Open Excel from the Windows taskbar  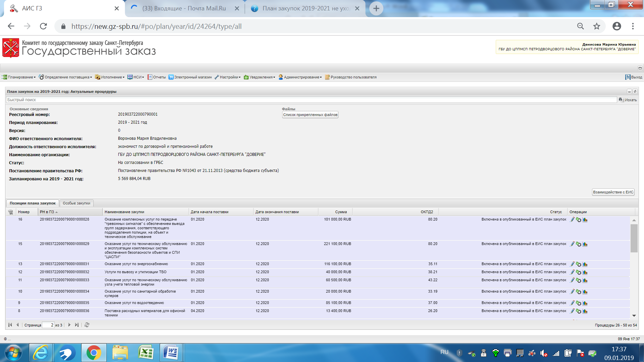(x=146, y=353)
